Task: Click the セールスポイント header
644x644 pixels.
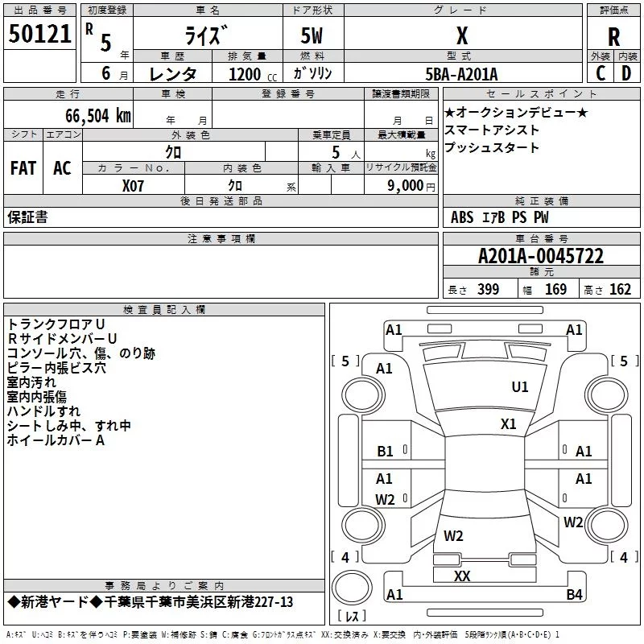Action: pos(541,93)
